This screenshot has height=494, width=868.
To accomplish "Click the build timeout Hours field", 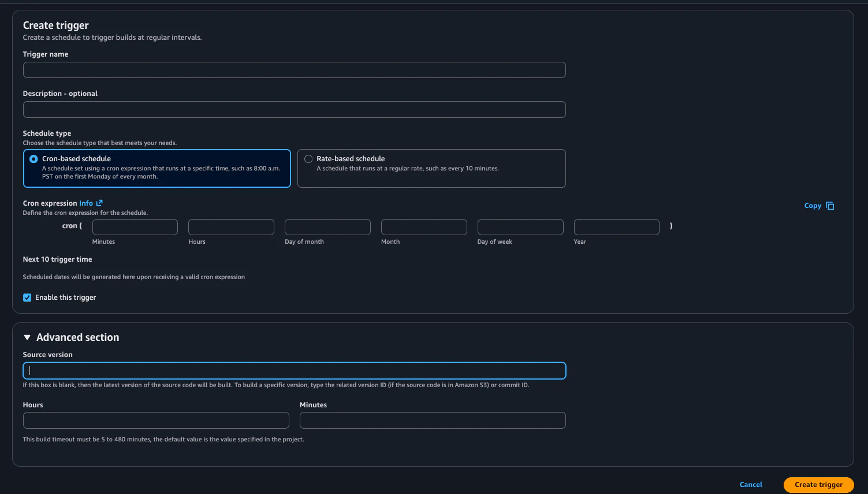I will [156, 420].
